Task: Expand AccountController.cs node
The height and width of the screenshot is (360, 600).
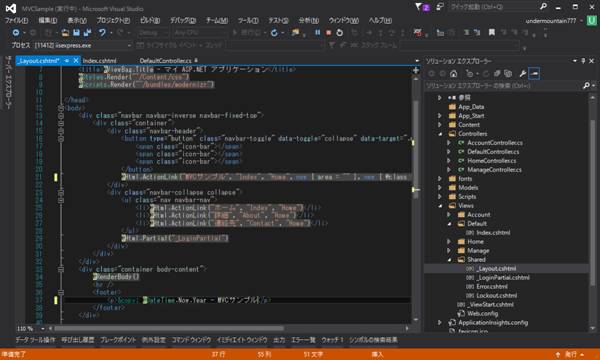Action: coord(449,143)
